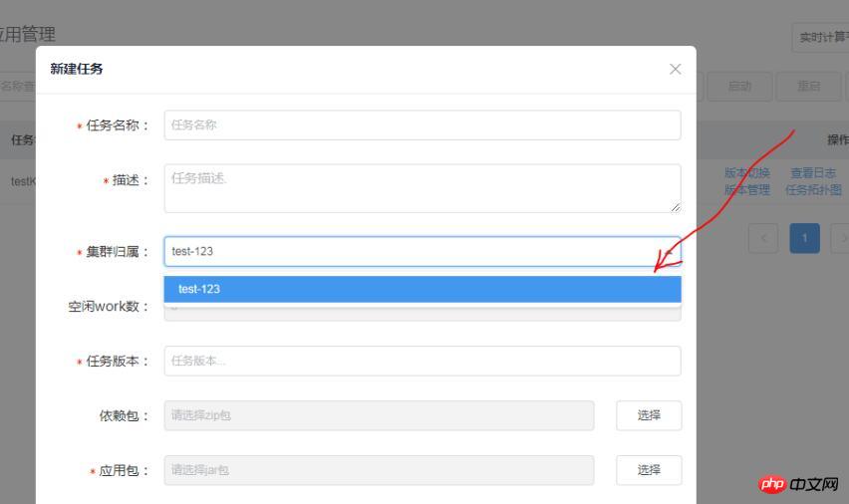Click the 新建任务 dialog title
Viewport: 849px width, 504px height.
(x=77, y=69)
